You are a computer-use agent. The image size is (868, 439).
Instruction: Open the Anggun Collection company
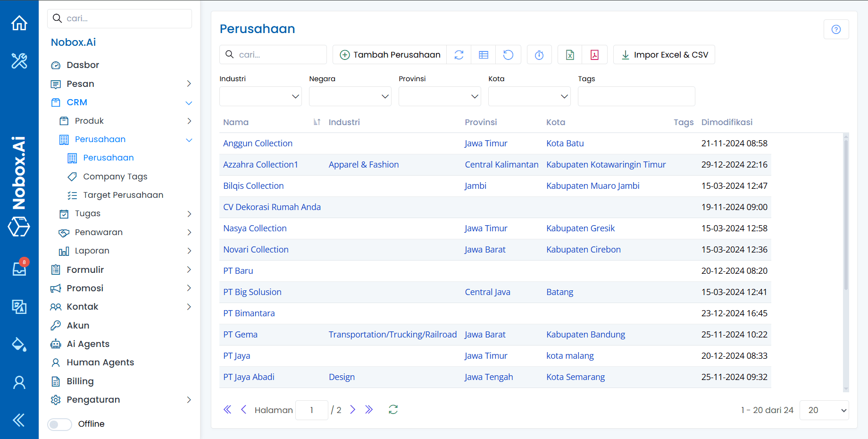point(258,143)
